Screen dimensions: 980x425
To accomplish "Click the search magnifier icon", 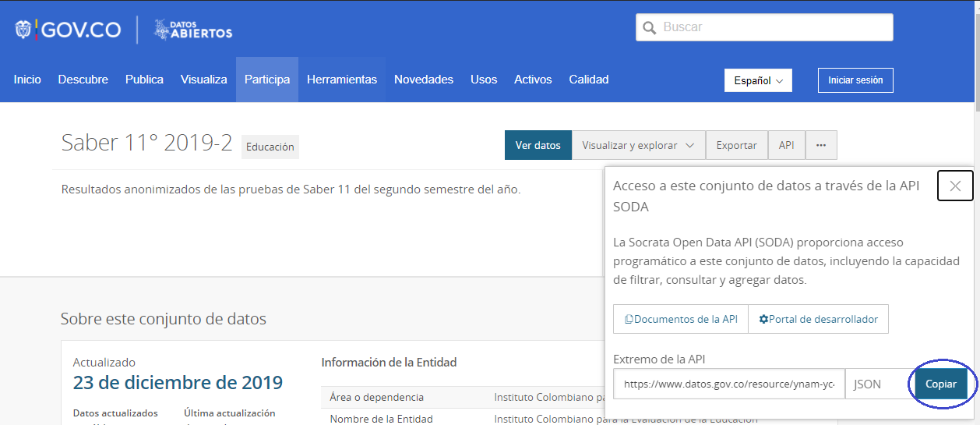I will tap(649, 28).
